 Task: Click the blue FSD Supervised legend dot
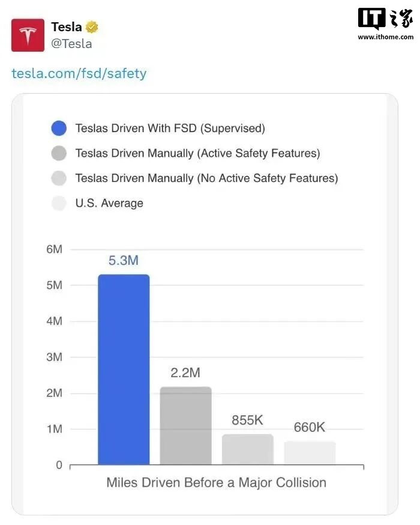pos(59,128)
